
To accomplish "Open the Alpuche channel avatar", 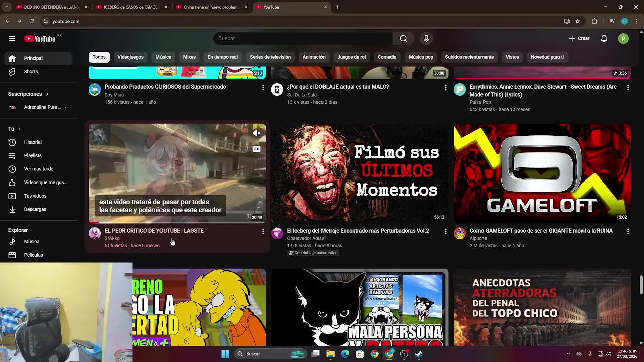I will [460, 233].
